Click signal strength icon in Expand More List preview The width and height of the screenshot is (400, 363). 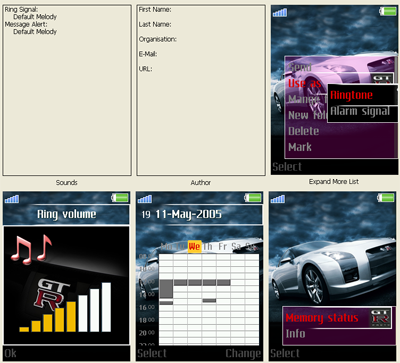pyautogui.click(x=280, y=13)
